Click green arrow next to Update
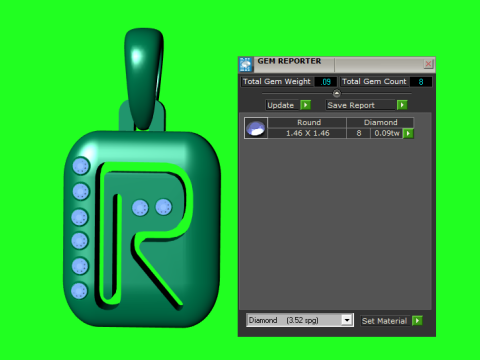The image size is (480, 360). pyautogui.click(x=305, y=105)
